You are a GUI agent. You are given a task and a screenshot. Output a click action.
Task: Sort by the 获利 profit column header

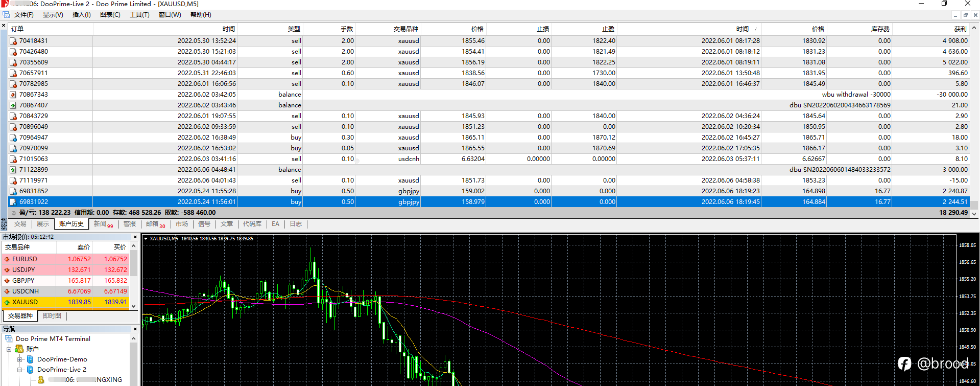[961, 29]
